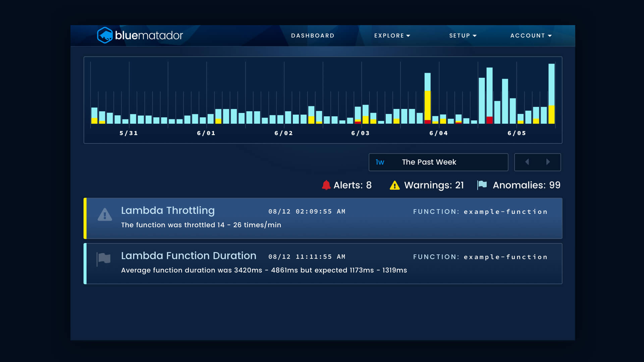Click the Anomalies flag icon

tap(482, 185)
